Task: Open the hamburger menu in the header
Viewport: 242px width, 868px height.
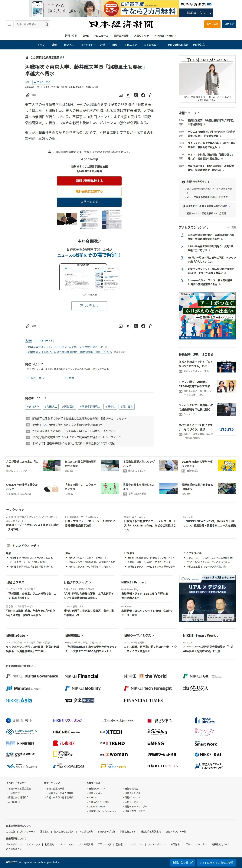Action: [9, 24]
